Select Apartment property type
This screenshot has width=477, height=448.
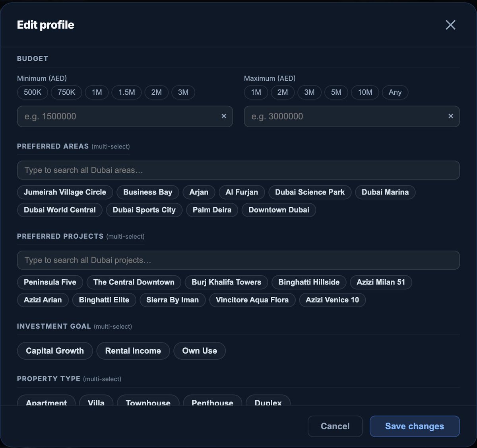click(x=47, y=401)
